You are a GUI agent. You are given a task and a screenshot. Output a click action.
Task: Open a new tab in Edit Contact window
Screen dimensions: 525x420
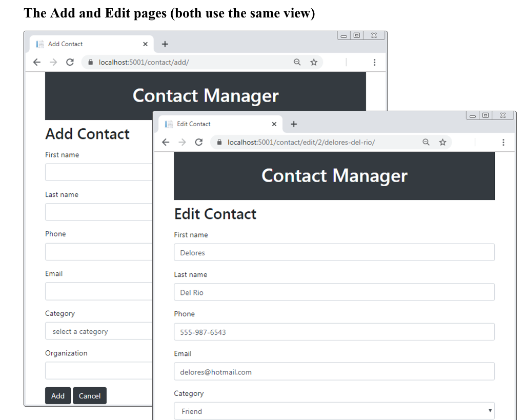click(x=293, y=124)
